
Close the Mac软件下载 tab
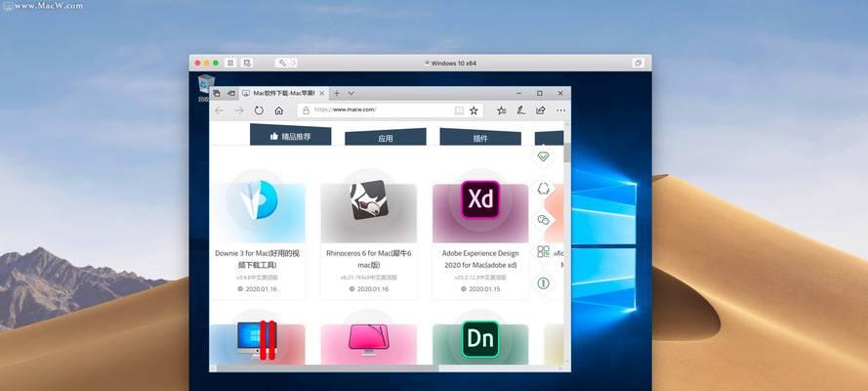[x=321, y=93]
